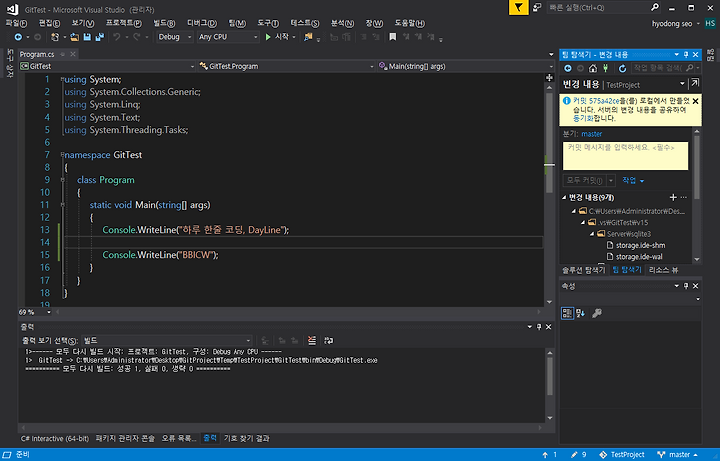The image size is (720, 461).
Task: Collapse the Server\sqlite3 folder node
Action: pyautogui.click(x=592, y=234)
